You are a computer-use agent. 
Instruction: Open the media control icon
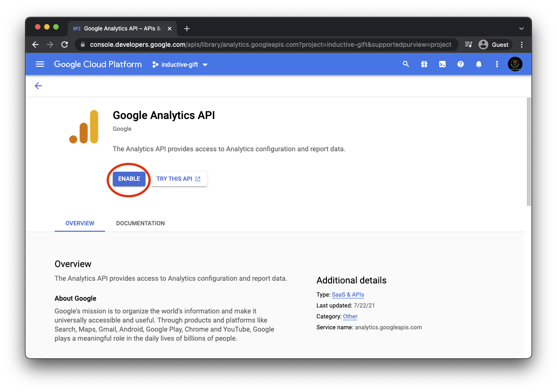tap(469, 45)
